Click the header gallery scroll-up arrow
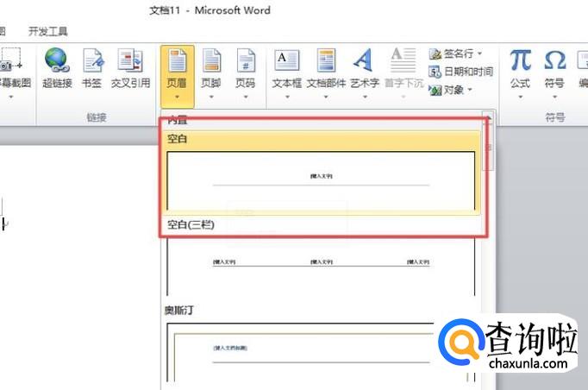This screenshot has height=390, width=588. point(488,117)
